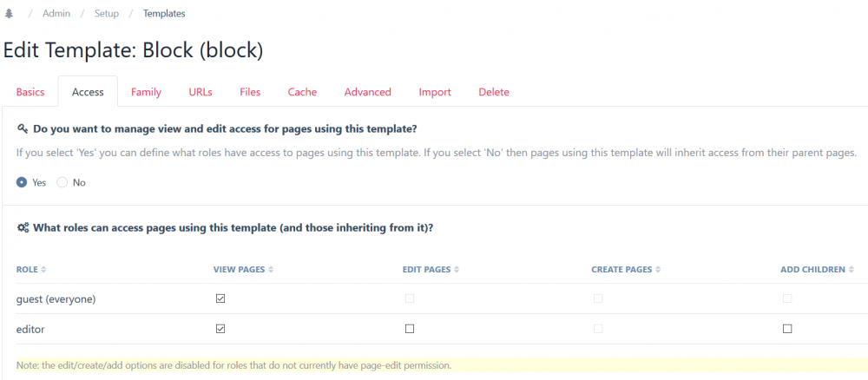This screenshot has height=380, width=868.
Task: Sort by the Create Pages column arrows
Action: pos(658,270)
